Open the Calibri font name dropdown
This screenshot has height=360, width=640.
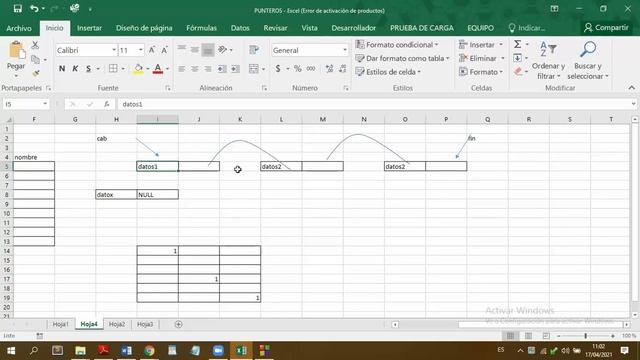tap(114, 50)
